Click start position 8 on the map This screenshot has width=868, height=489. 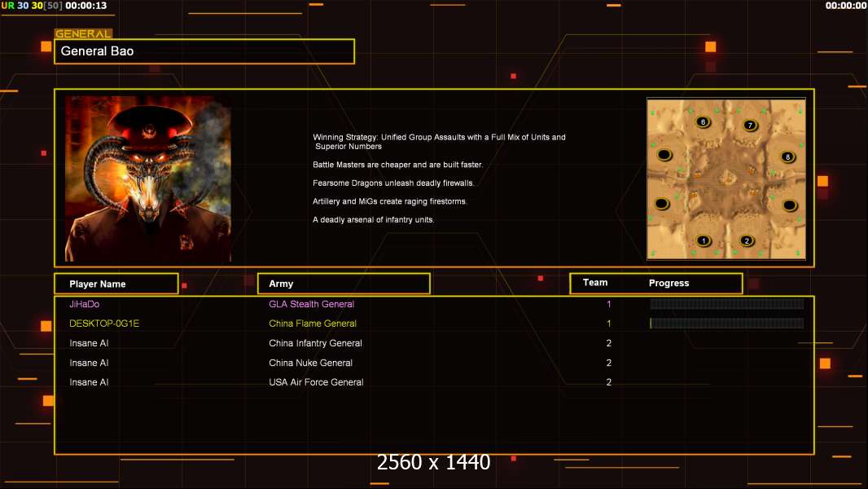tap(787, 156)
